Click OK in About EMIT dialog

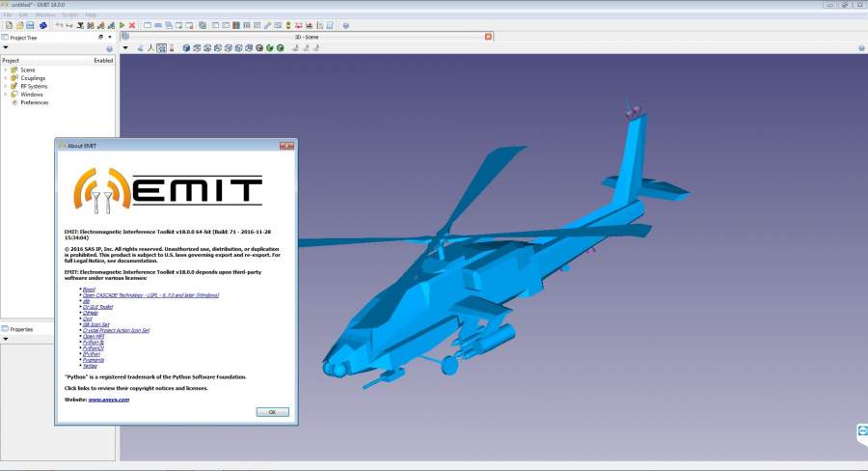click(x=272, y=412)
